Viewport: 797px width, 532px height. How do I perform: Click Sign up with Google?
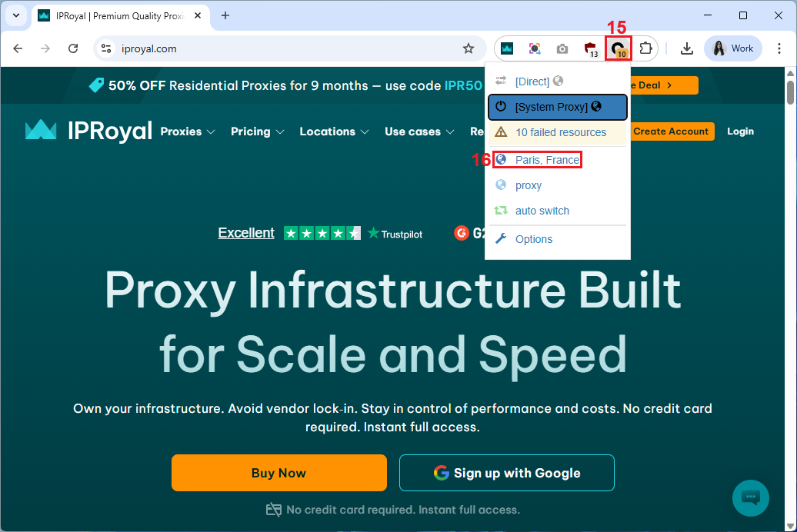tap(506, 473)
